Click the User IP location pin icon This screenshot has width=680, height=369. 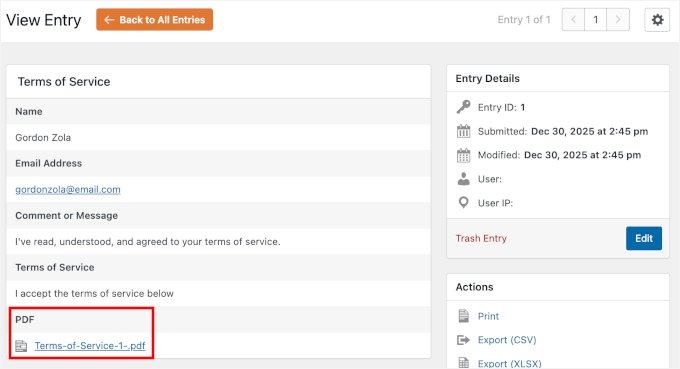coord(463,202)
